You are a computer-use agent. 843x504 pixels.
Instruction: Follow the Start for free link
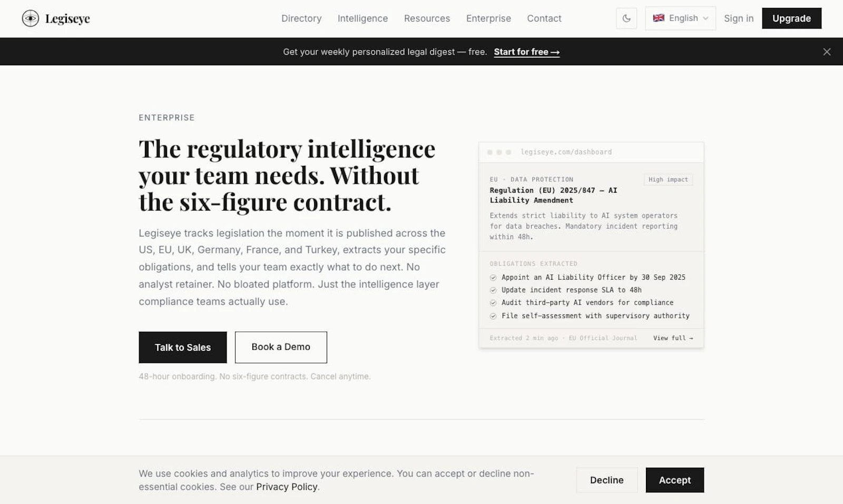click(x=526, y=52)
